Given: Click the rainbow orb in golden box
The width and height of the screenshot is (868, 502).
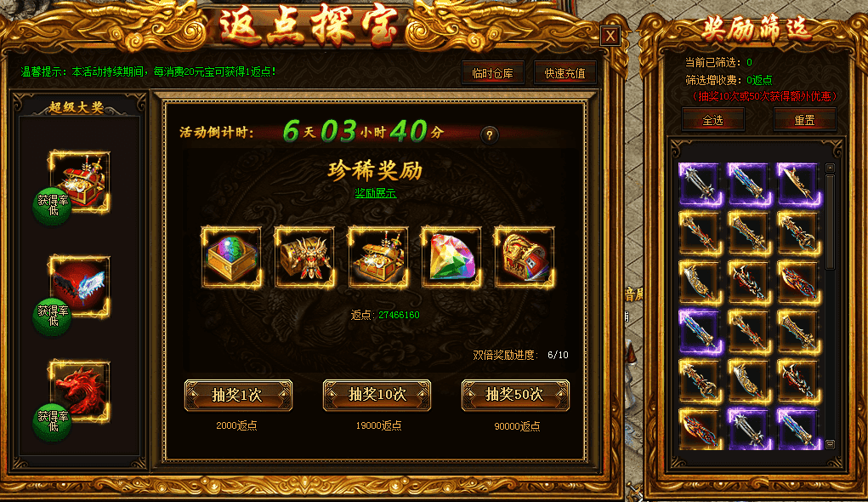Looking at the screenshot, I should pos(231,257).
